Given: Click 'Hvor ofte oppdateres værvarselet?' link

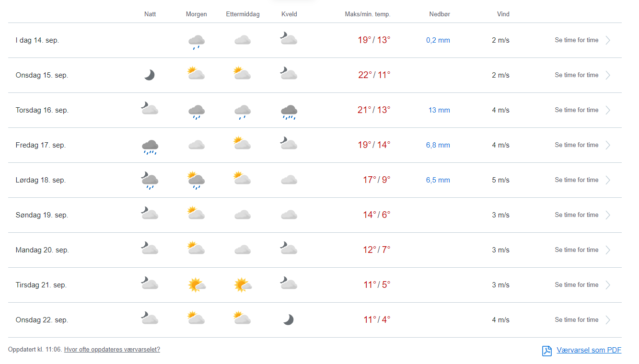Looking at the screenshot, I should click(x=112, y=350).
